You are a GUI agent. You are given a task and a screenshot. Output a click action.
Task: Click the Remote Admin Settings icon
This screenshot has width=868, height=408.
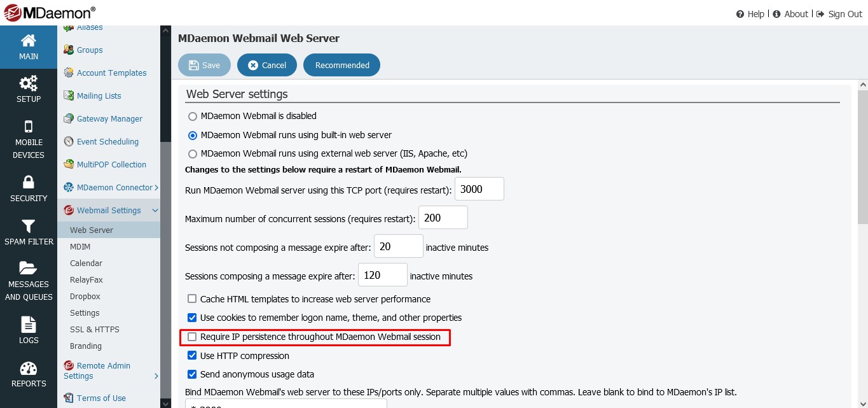coord(69,365)
